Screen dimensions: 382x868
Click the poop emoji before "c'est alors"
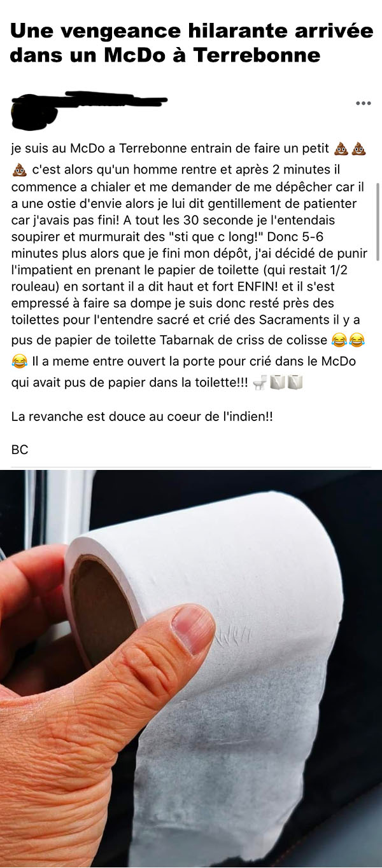pos(20,170)
